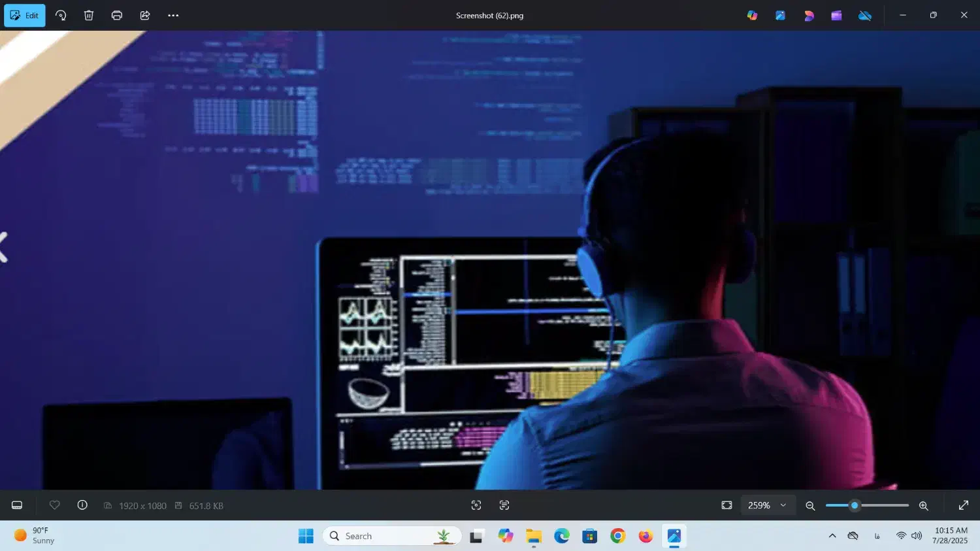Open Microsoft Designer from the title bar
The height and width of the screenshot is (551, 980).
point(809,16)
